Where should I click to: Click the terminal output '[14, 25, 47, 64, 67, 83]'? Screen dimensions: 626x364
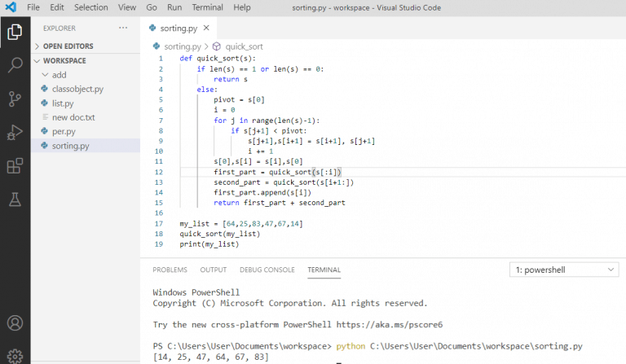[x=211, y=357]
